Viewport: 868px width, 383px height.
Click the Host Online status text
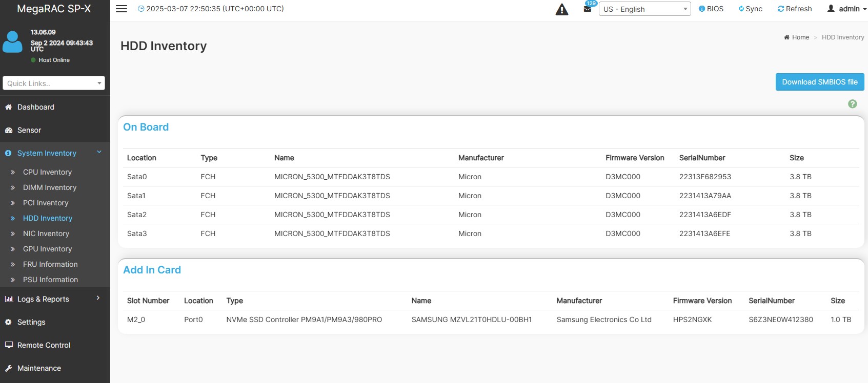click(54, 60)
